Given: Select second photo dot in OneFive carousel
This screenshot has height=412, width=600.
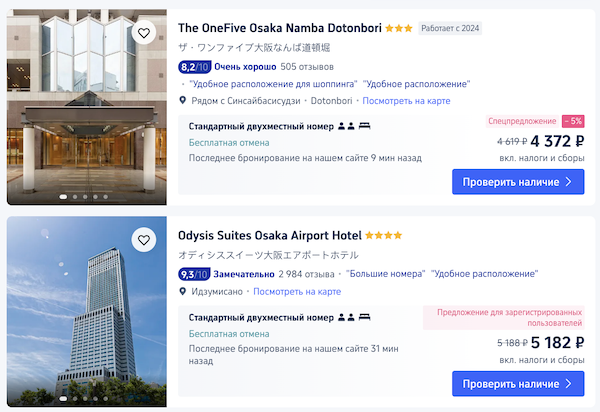Looking at the screenshot, I should 75,197.
